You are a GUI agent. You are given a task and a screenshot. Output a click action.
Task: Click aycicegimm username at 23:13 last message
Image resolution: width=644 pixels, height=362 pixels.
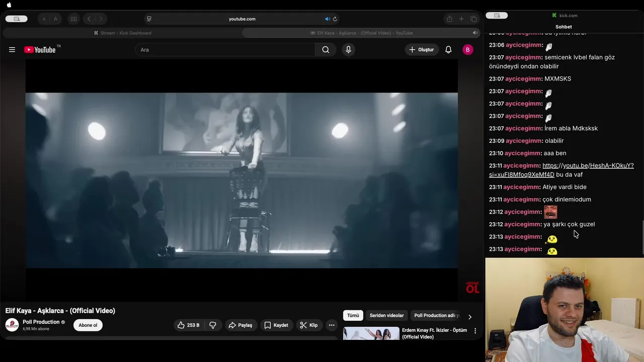(523, 249)
